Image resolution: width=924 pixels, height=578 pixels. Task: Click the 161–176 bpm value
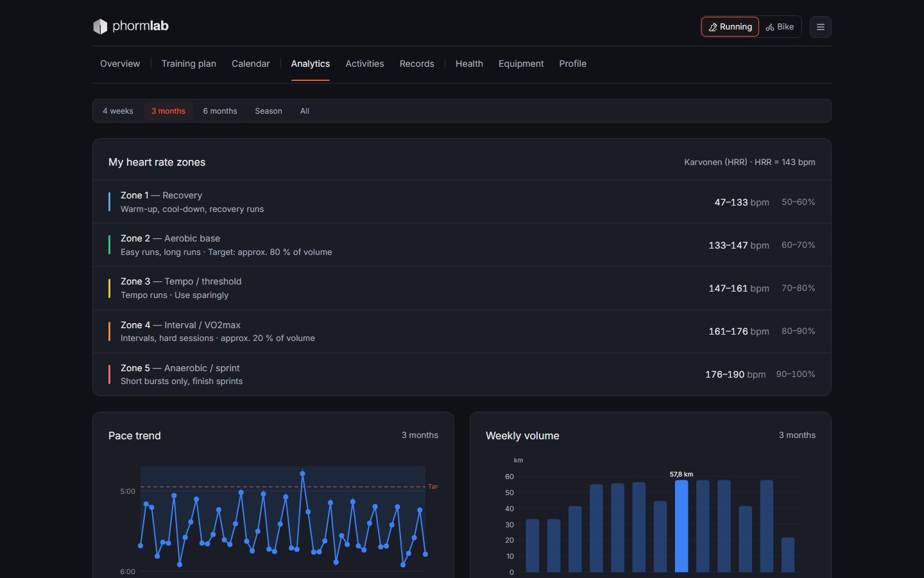point(739,331)
